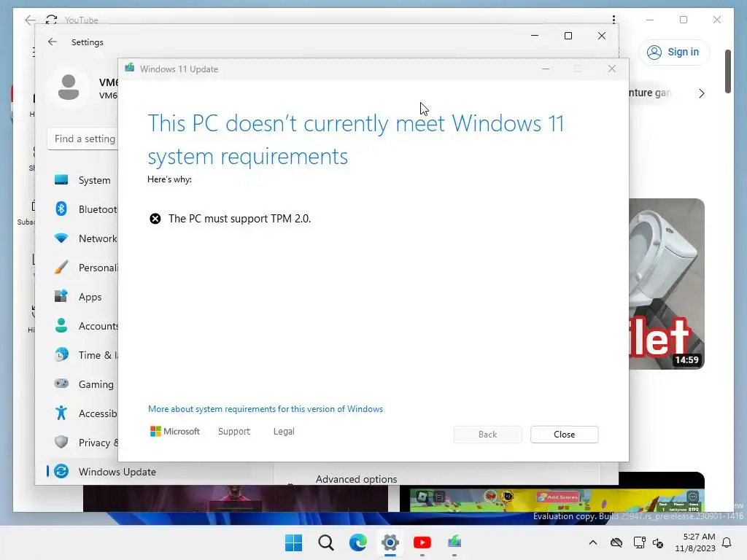
Task: Select Windows Update in Settings sidebar
Action: coord(147,472)
